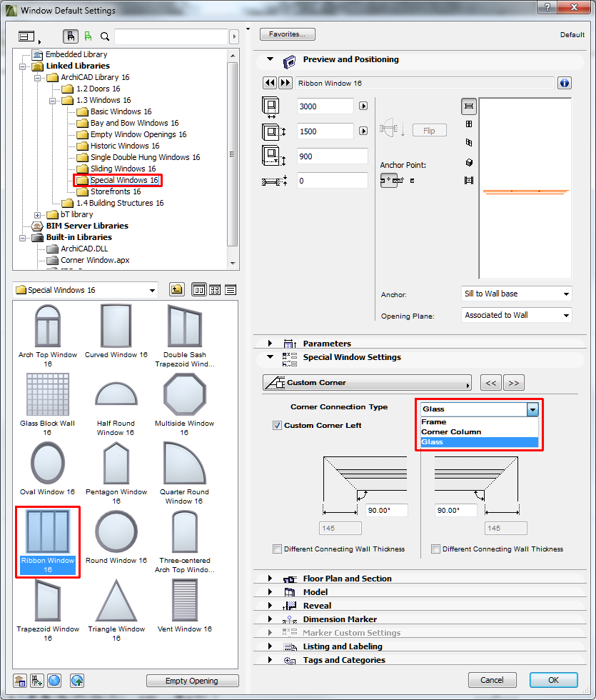Open search options arrow beside search field
The height and width of the screenshot is (700, 596).
[234, 36]
